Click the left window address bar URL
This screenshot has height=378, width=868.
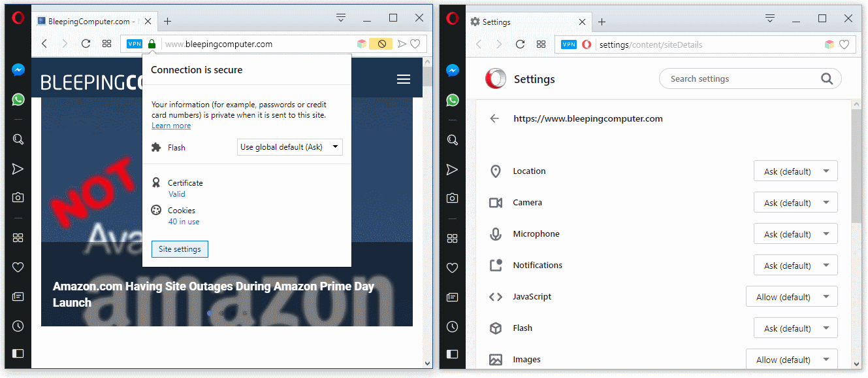pyautogui.click(x=219, y=44)
